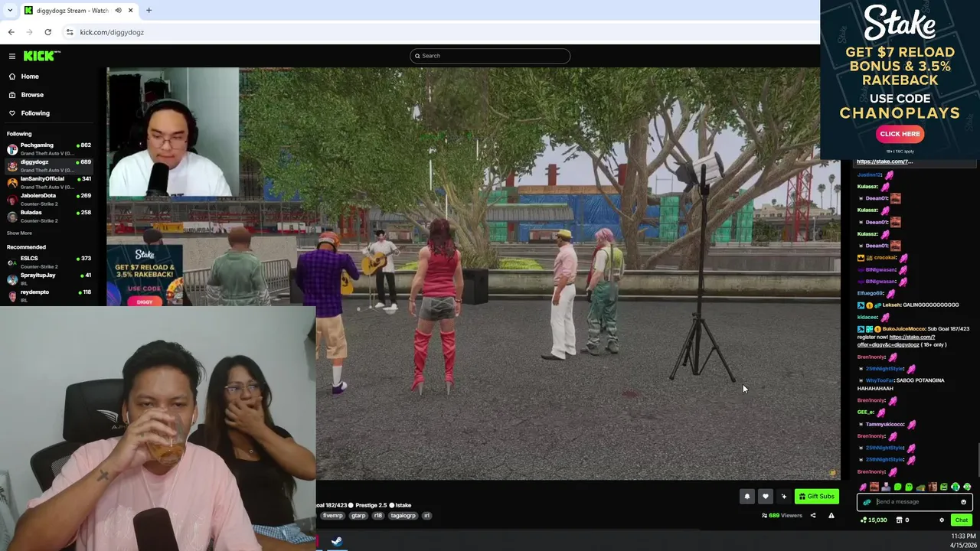Select first pink quick emote in row

(863, 487)
